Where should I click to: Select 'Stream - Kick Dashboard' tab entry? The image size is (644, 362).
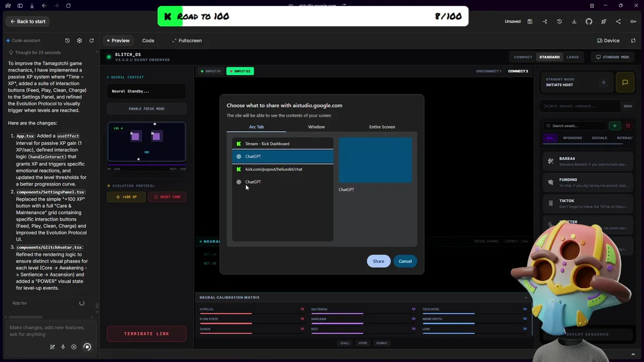tap(283, 144)
